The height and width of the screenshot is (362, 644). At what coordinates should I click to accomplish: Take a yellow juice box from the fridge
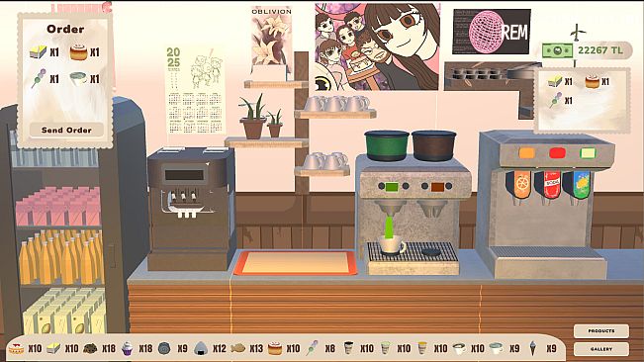65,311
